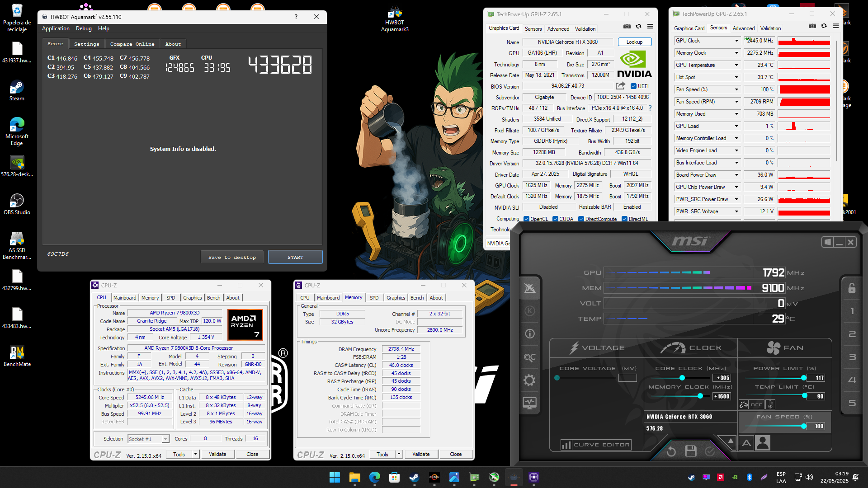Viewport: 868px width, 488px height.
Task: Switch to the Settings tab in Aquamark
Action: pos(86,44)
